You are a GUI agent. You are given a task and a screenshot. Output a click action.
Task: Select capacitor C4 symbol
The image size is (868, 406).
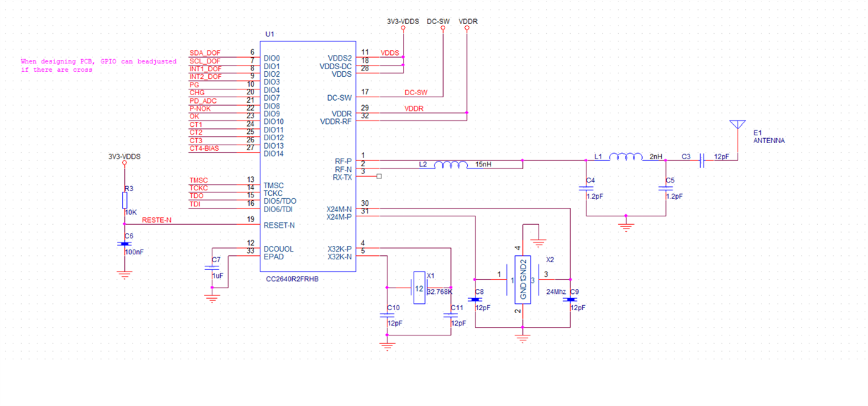[x=586, y=187]
